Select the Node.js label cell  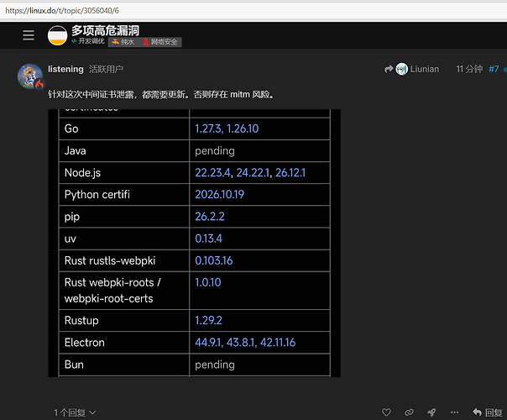(124, 173)
